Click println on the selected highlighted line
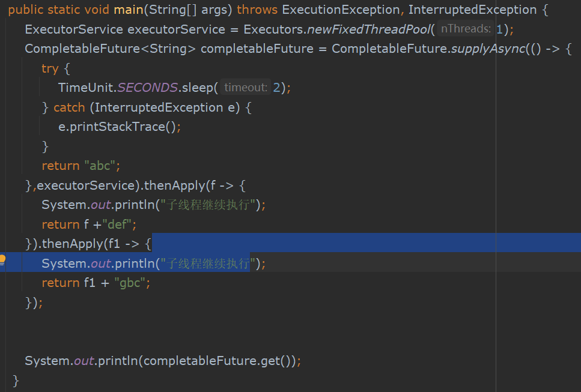 (135, 263)
